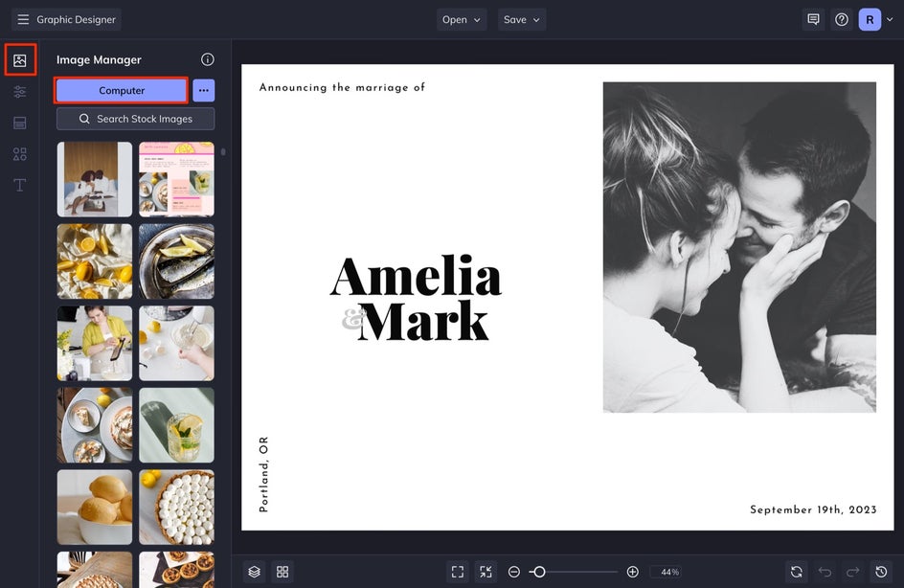This screenshot has height=588, width=904.
Task: Select the hand whisking bowl thumbnail
Action: tap(176, 343)
